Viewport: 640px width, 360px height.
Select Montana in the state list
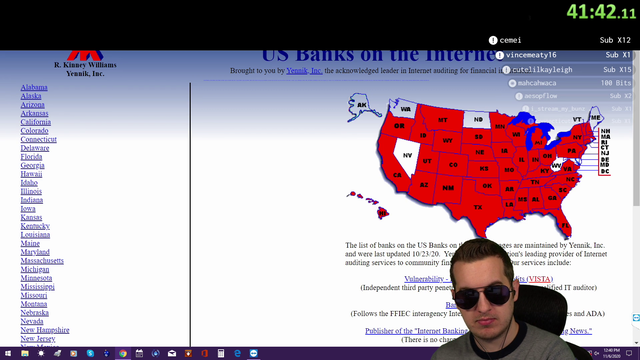click(x=33, y=304)
